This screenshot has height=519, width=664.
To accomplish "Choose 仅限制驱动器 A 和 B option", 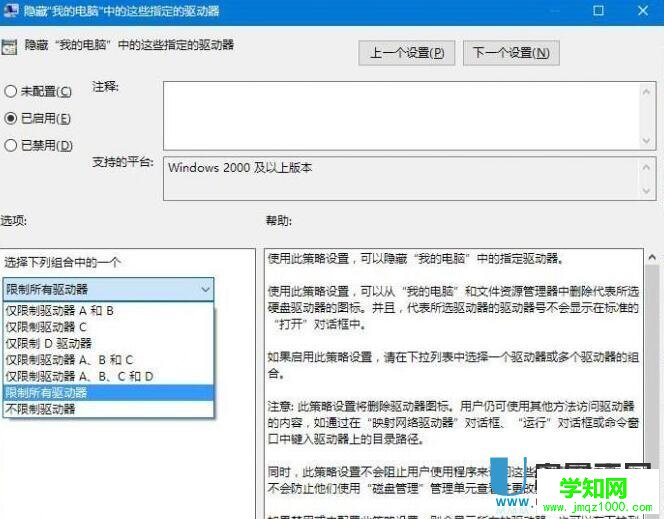I will [108, 311].
